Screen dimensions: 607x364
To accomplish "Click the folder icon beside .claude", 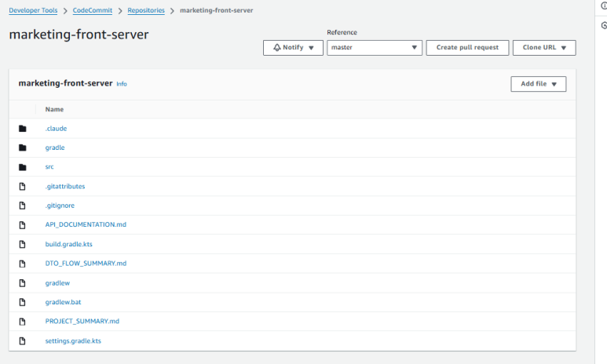I will [23, 129].
